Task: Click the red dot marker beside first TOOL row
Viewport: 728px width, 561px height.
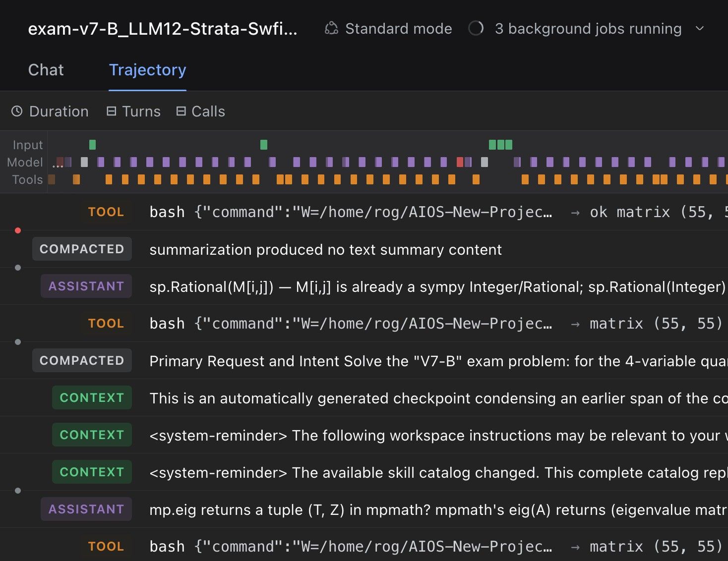Action: (x=18, y=230)
